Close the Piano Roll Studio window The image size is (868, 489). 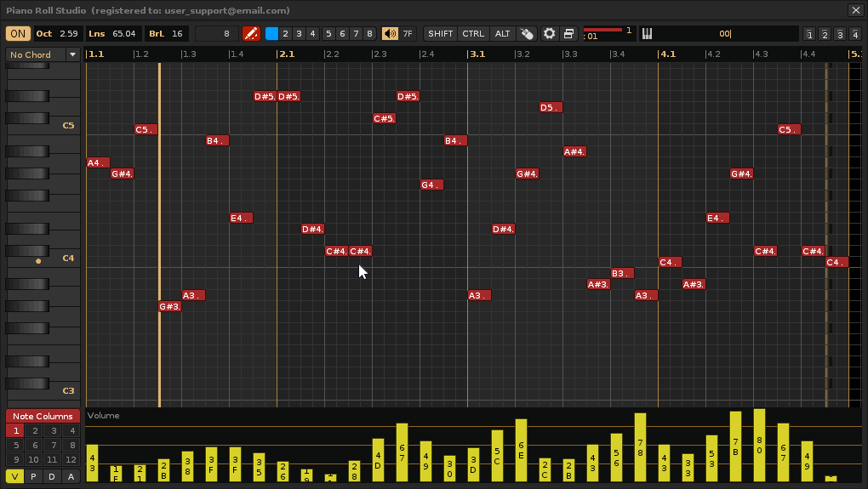point(855,10)
